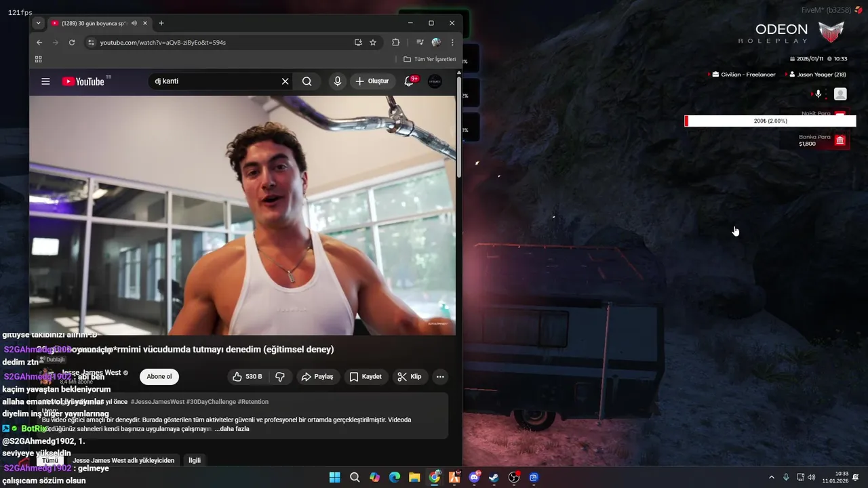Open clock showing 10:33 11.01.2026
This screenshot has height=488, width=868.
(x=835, y=477)
